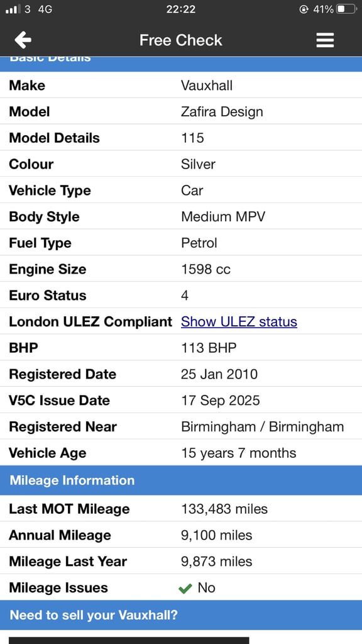Viewport: 362px width, 644px height.
Task: Tap the Euro Status row
Action: coord(181,295)
